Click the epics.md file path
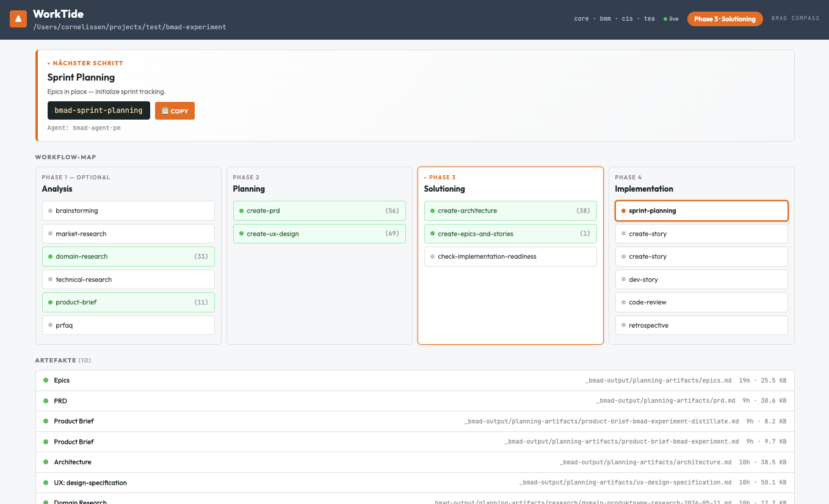 pos(658,381)
